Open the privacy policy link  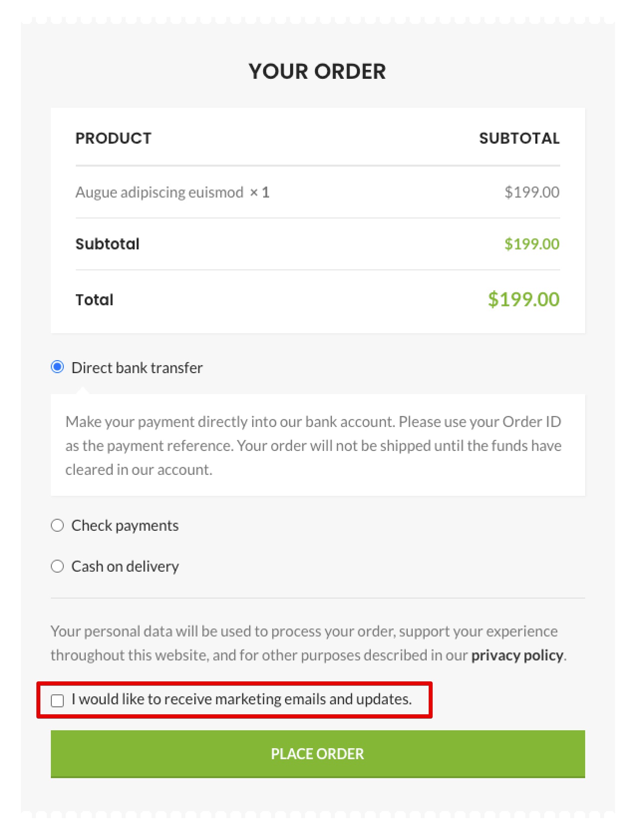pos(517,655)
